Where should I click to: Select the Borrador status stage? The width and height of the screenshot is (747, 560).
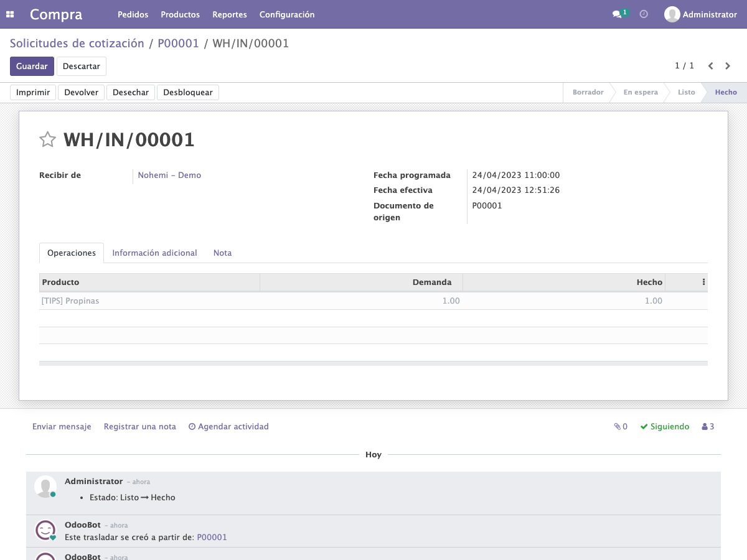tap(588, 92)
